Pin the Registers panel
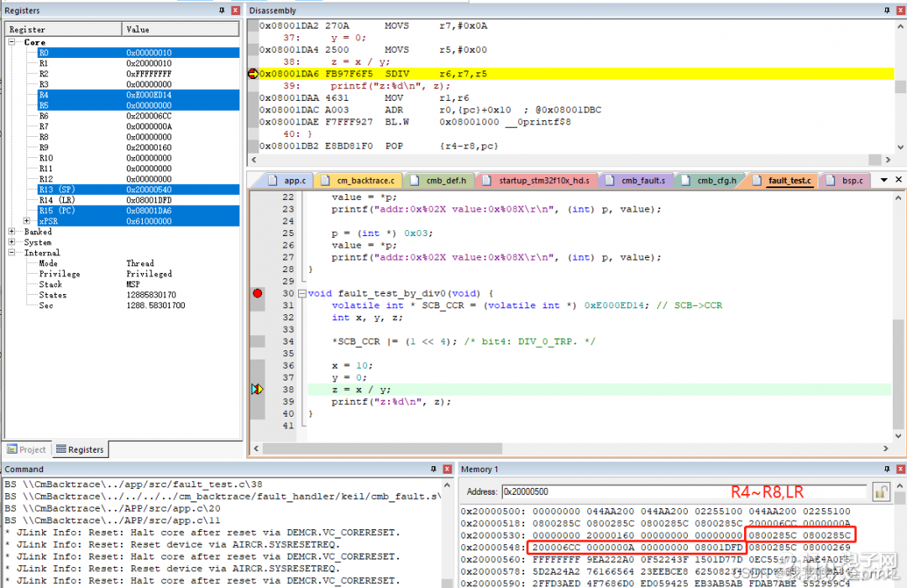Screen dimensions: 907x588 [222, 10]
